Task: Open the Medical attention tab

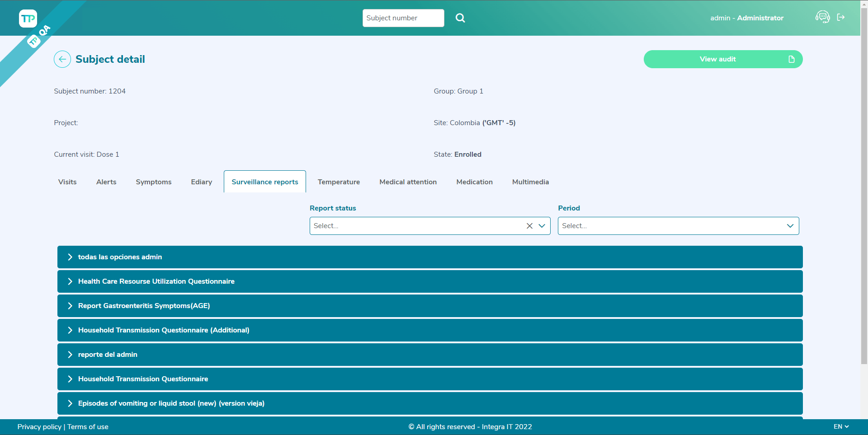Action: (x=408, y=182)
